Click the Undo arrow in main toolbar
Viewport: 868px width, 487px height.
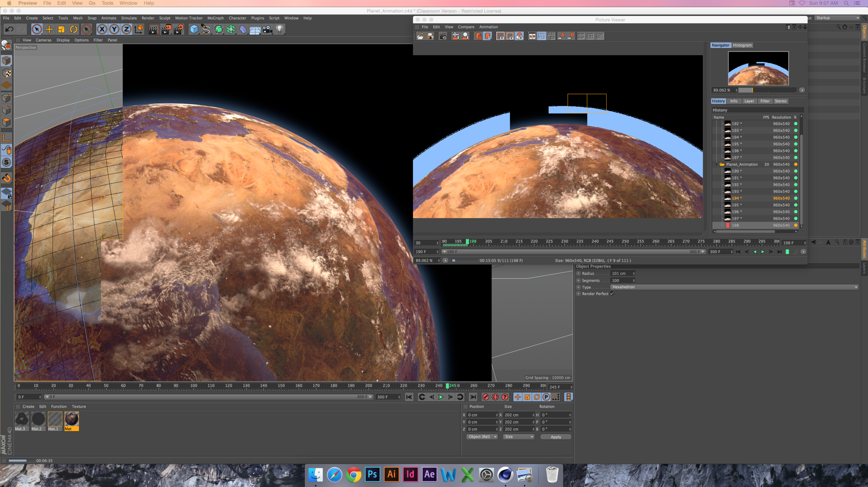click(9, 29)
